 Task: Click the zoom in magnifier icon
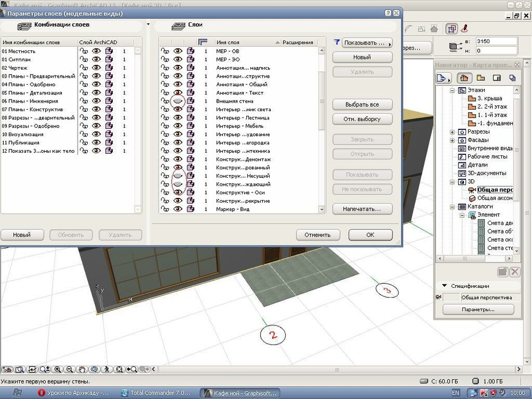[x=57, y=369]
